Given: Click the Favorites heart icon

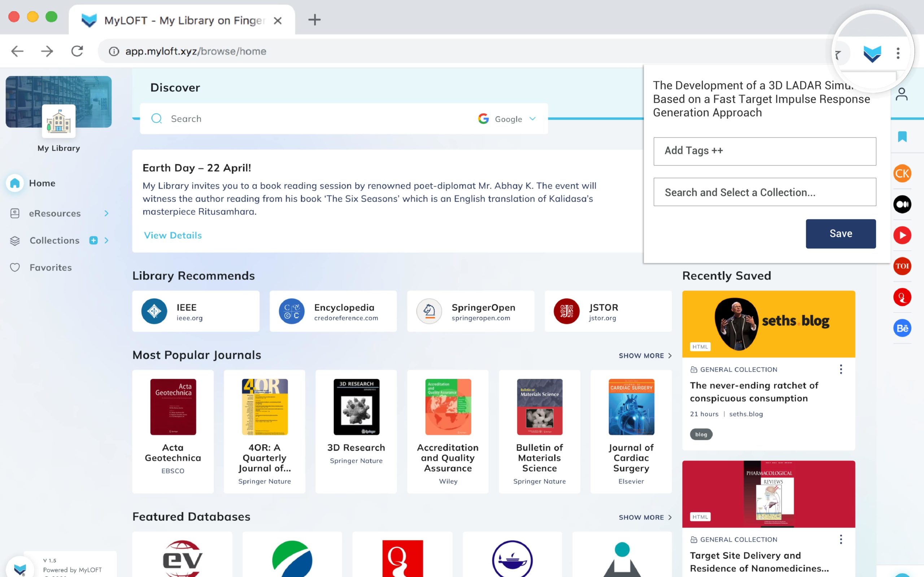Looking at the screenshot, I should (15, 268).
